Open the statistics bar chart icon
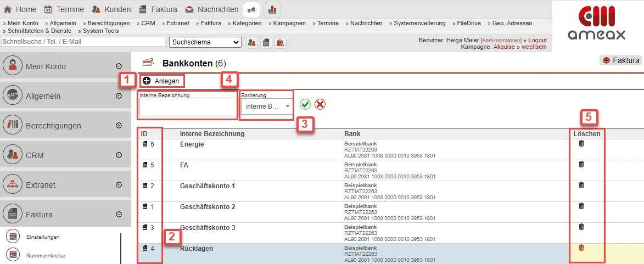This screenshot has width=644, height=264. click(x=272, y=9)
